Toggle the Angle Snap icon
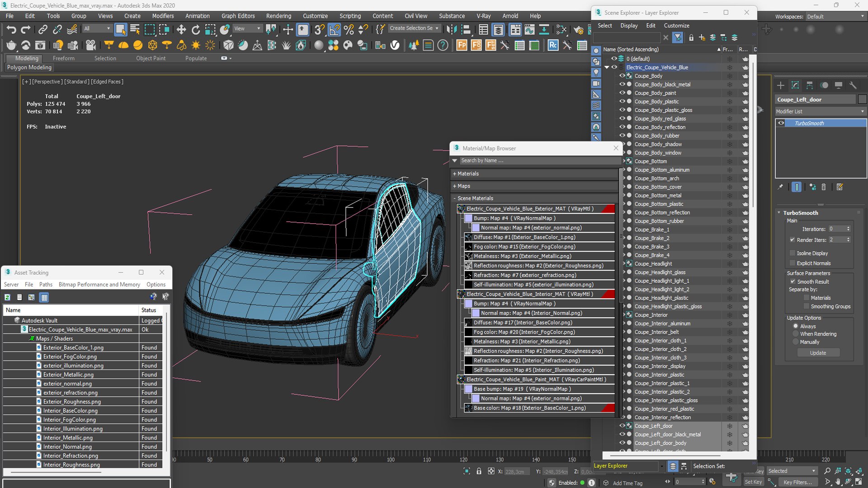Viewport: 868px width, 488px height. coord(334,30)
